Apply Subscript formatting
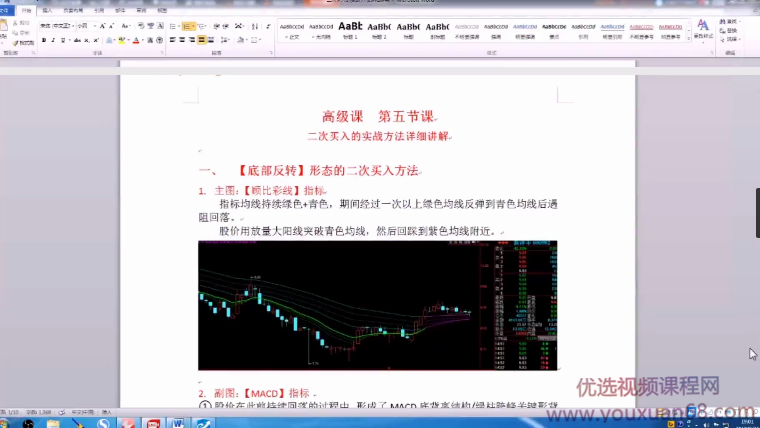This screenshot has width=760, height=428. 87,40
